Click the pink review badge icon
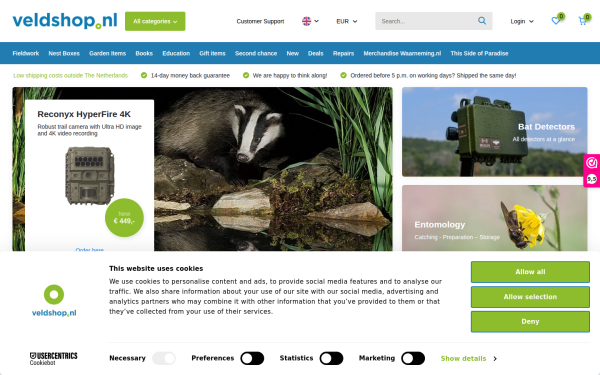 pos(592,163)
